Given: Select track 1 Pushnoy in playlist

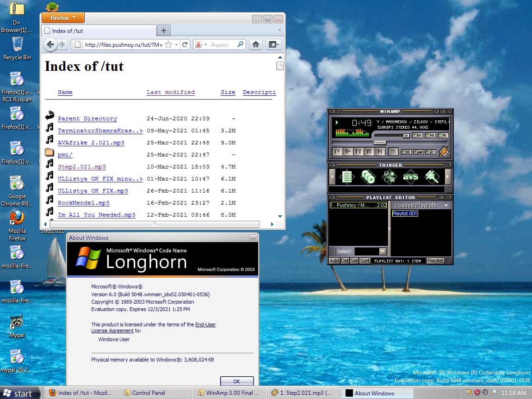Looking at the screenshot, I should pyautogui.click(x=358, y=205).
